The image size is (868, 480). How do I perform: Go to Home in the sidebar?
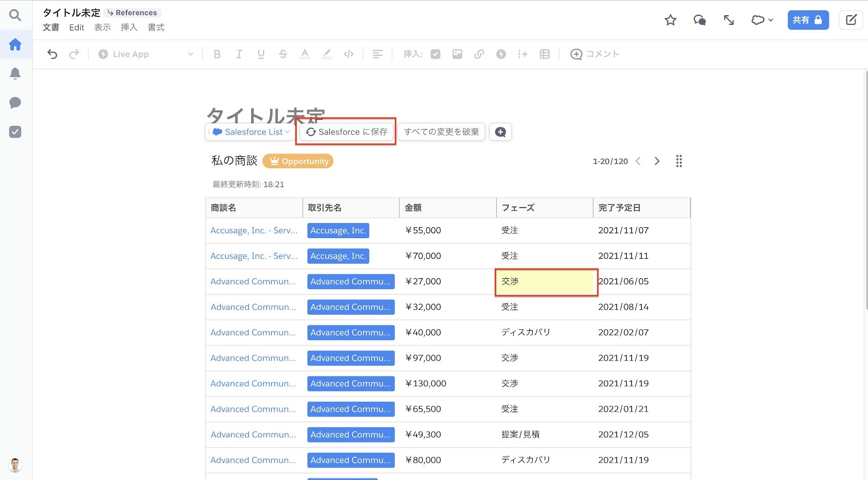[x=15, y=44]
